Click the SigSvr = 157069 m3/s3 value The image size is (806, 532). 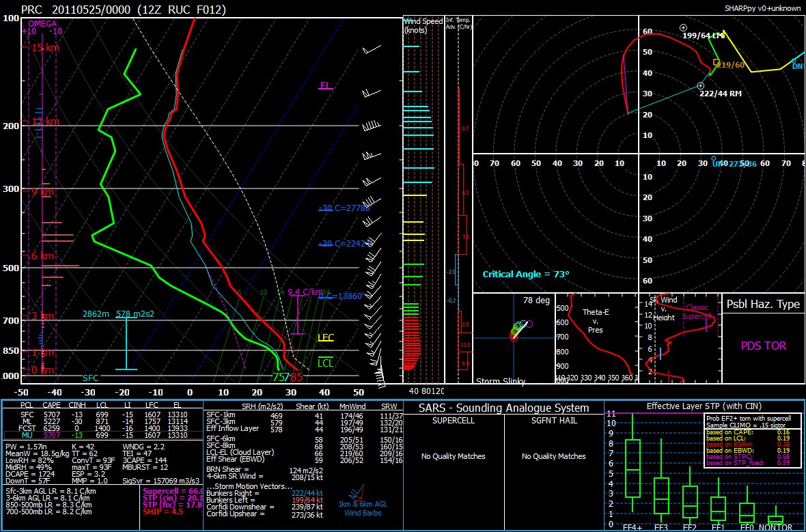click(161, 481)
